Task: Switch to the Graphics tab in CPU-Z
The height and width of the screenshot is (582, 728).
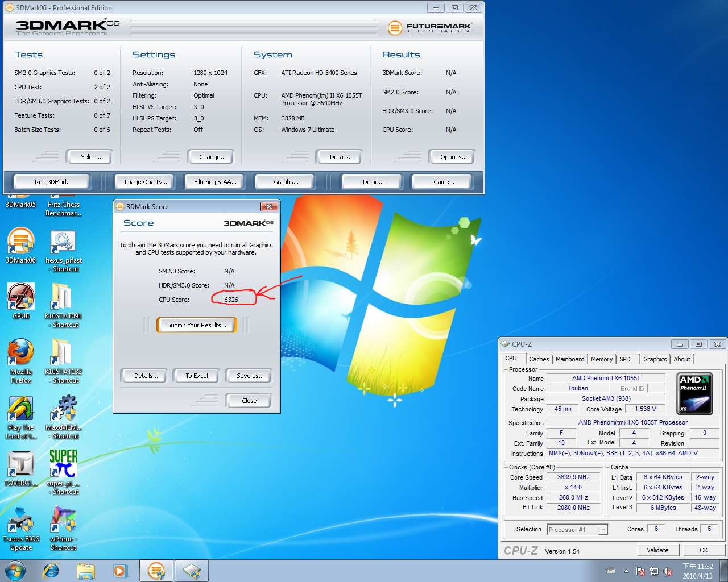Action: pyautogui.click(x=655, y=359)
